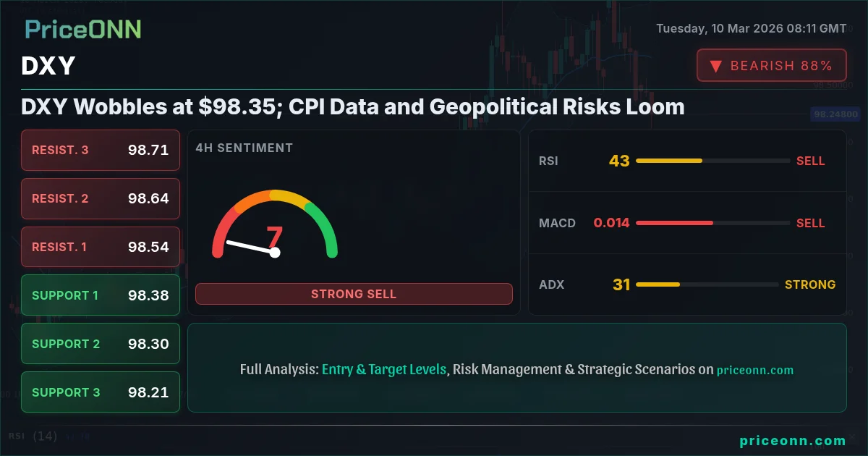
Task: Click the MACD value 0.014
Action: [612, 223]
